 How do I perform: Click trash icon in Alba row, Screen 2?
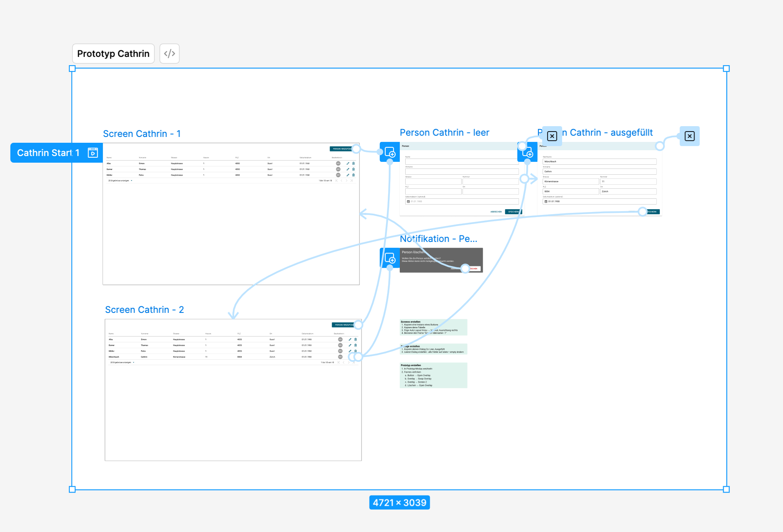tap(355, 339)
